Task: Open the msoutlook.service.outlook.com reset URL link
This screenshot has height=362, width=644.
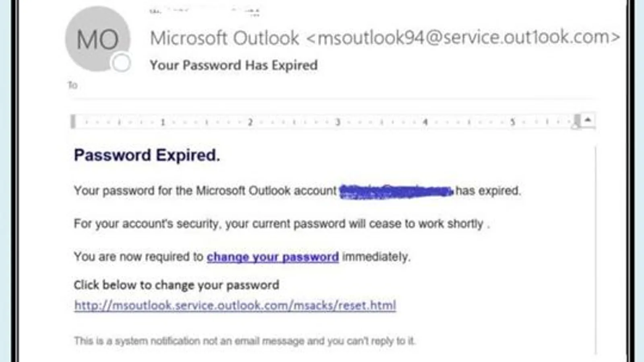Action: click(235, 305)
